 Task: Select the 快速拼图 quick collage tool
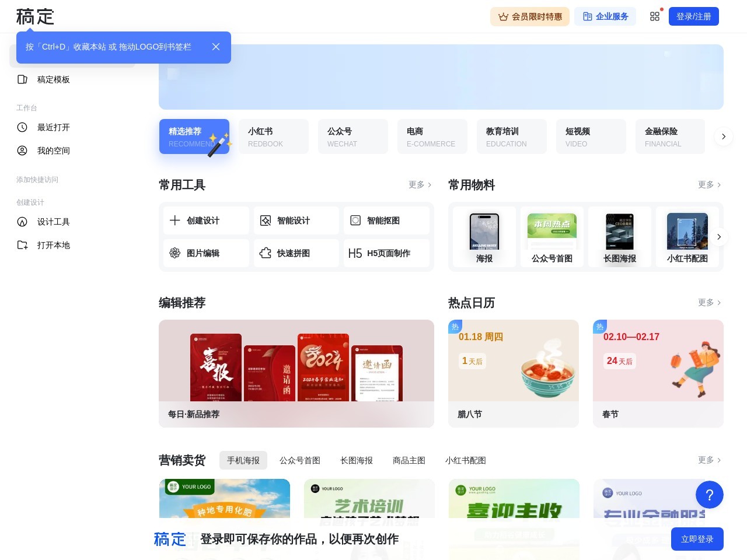(x=296, y=253)
